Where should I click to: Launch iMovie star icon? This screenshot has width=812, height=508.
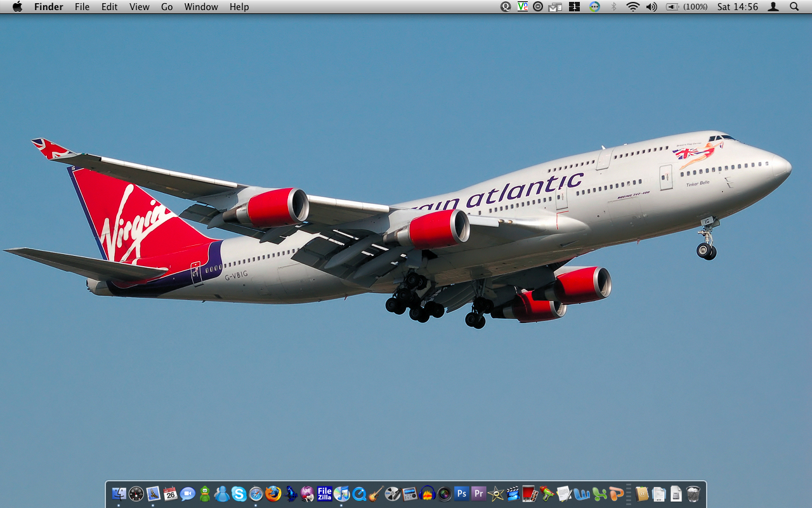coord(496,493)
